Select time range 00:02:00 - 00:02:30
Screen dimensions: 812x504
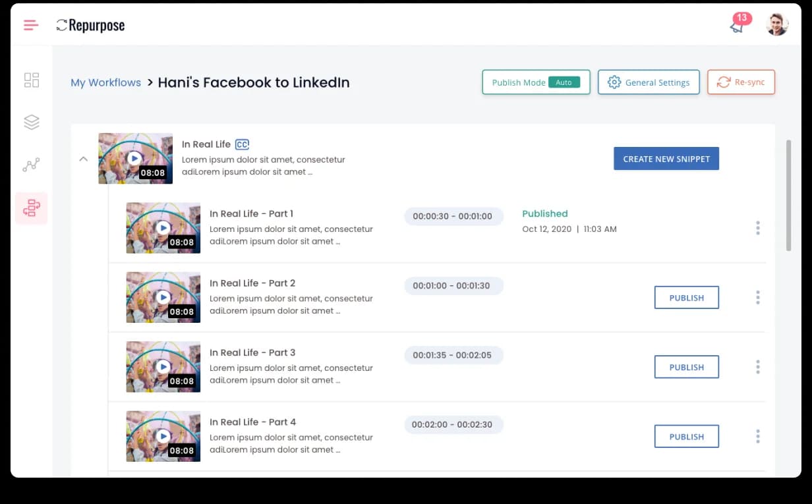pos(453,424)
